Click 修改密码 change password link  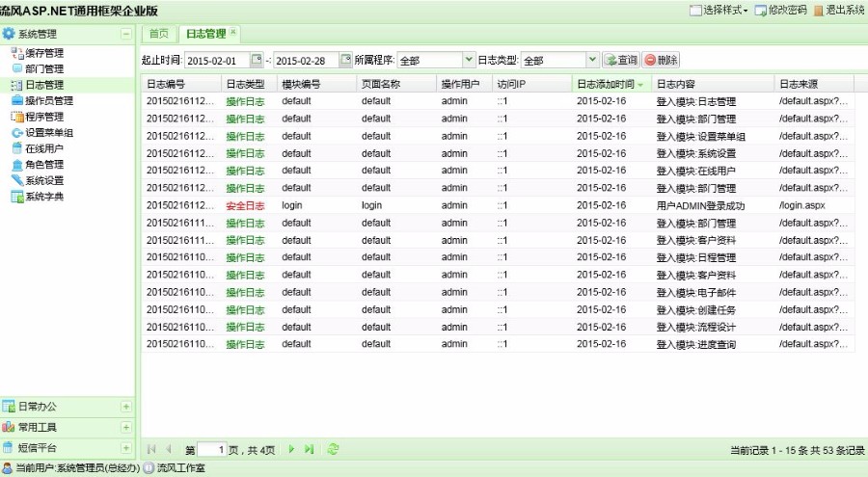pos(780,10)
